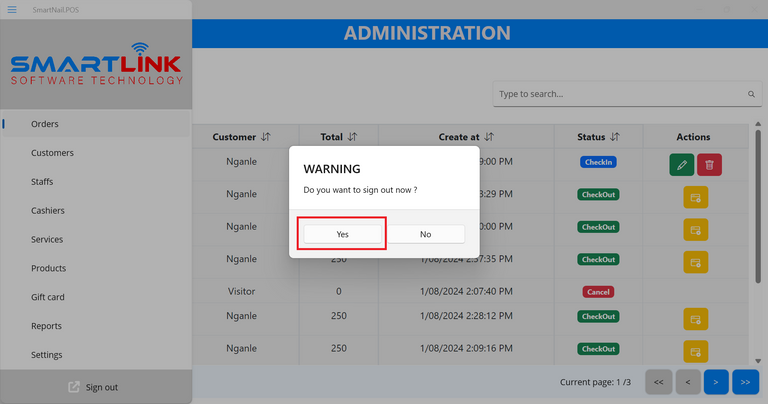Click the green edit pencil icon

click(x=681, y=165)
